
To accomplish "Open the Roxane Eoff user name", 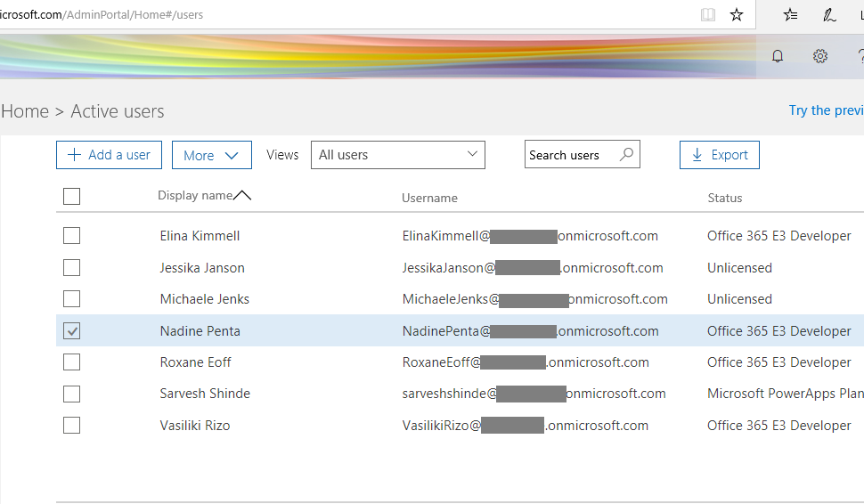I will [x=195, y=362].
